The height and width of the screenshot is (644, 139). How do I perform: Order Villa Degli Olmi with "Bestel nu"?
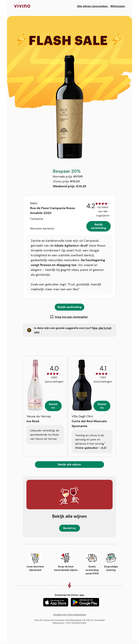(x=102, y=406)
